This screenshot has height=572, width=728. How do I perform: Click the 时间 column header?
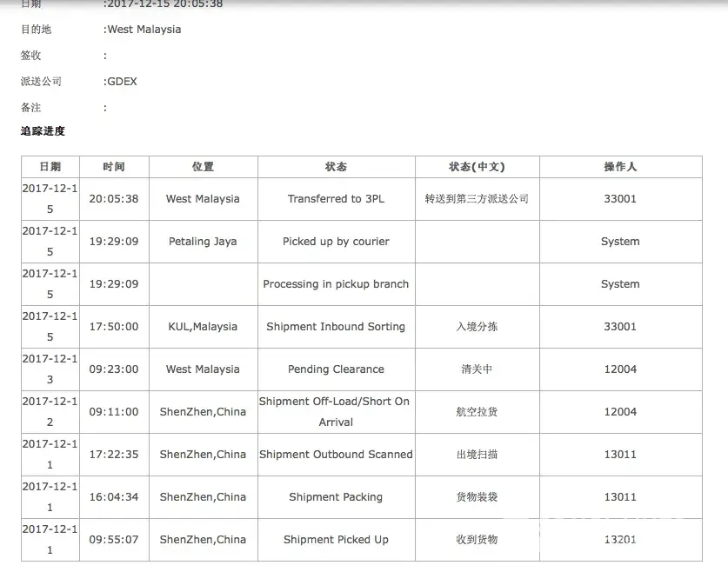(x=113, y=167)
